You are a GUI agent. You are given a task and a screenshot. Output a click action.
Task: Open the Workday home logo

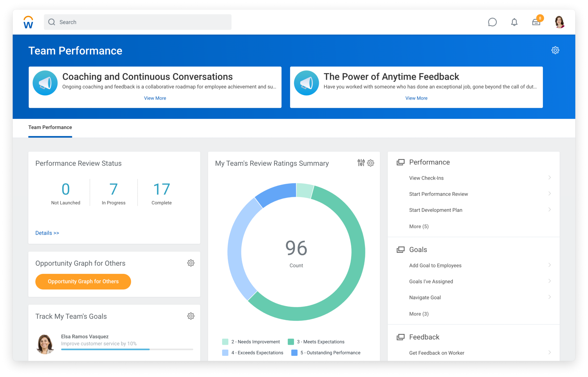click(x=28, y=22)
